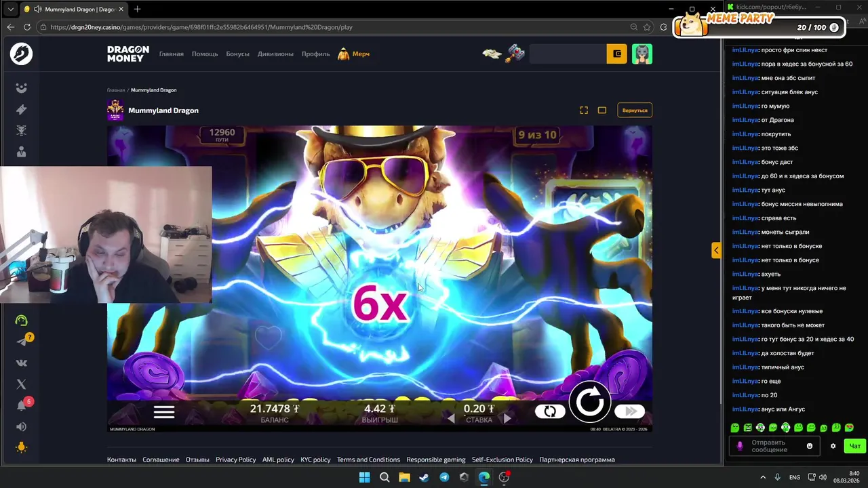Open Terms and Conditions footer link
Image resolution: width=868 pixels, height=488 pixels.
tap(368, 460)
